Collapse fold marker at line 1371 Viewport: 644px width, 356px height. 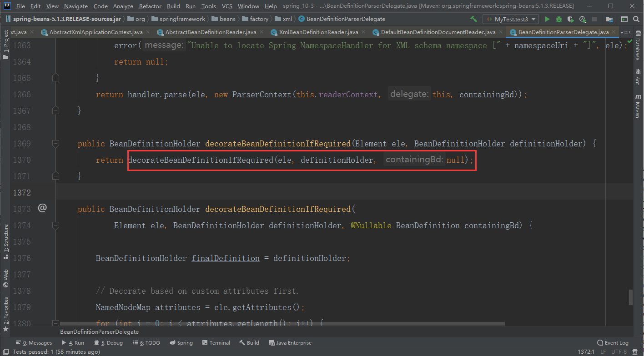[55, 176]
